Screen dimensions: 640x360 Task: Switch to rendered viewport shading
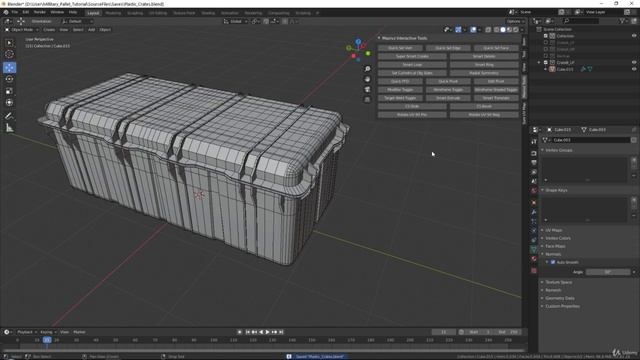(516, 30)
